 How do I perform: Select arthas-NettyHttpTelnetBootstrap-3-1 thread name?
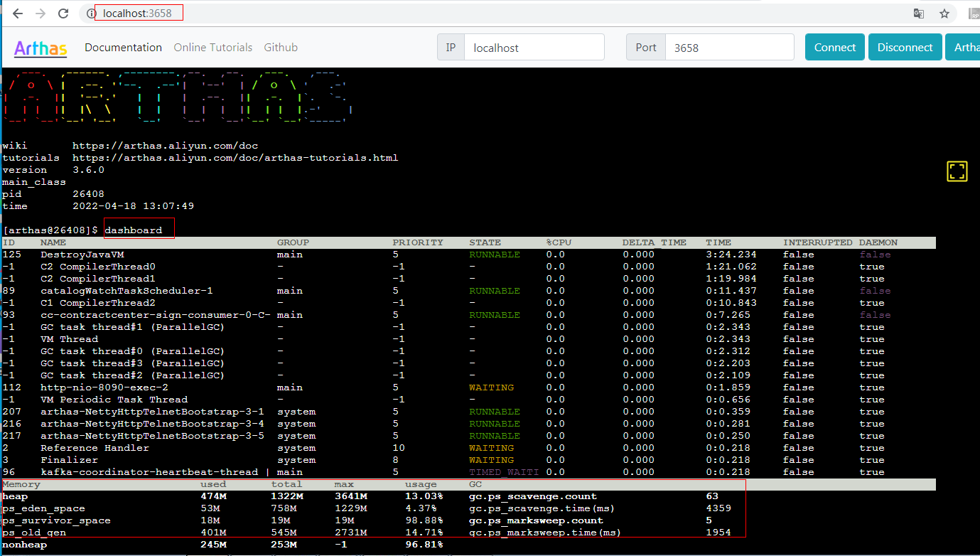(x=152, y=412)
